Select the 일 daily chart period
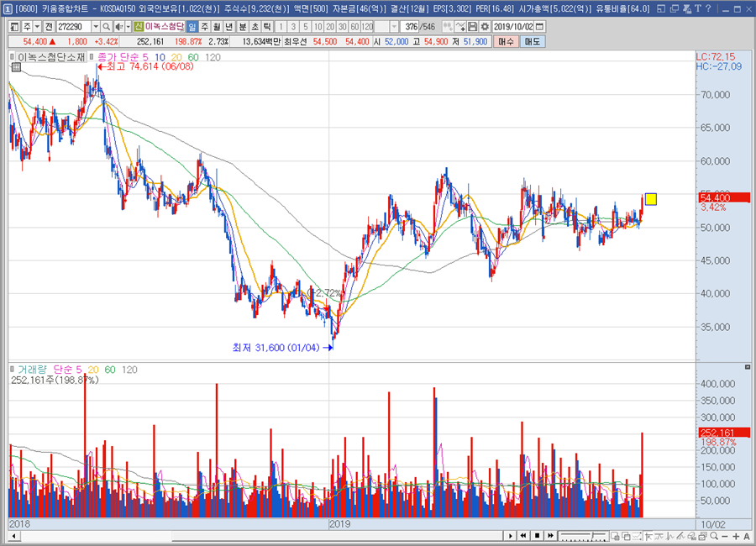Viewport: 756px width, 546px height. (192, 27)
